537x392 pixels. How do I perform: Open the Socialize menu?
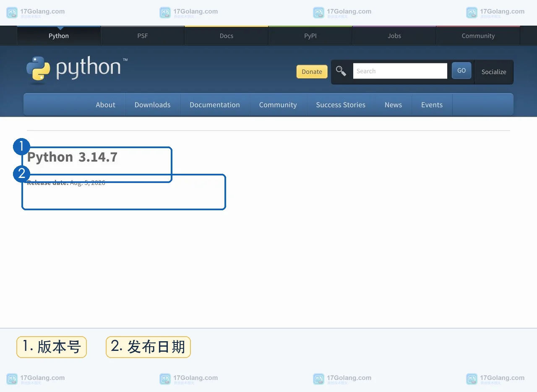[x=494, y=72]
